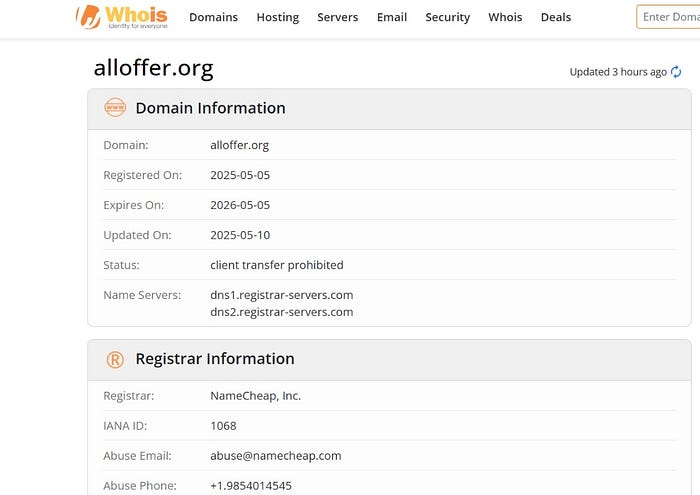Screen dimensions: 700x495
Task: Click the Abuse Email label
Action: [x=138, y=456]
